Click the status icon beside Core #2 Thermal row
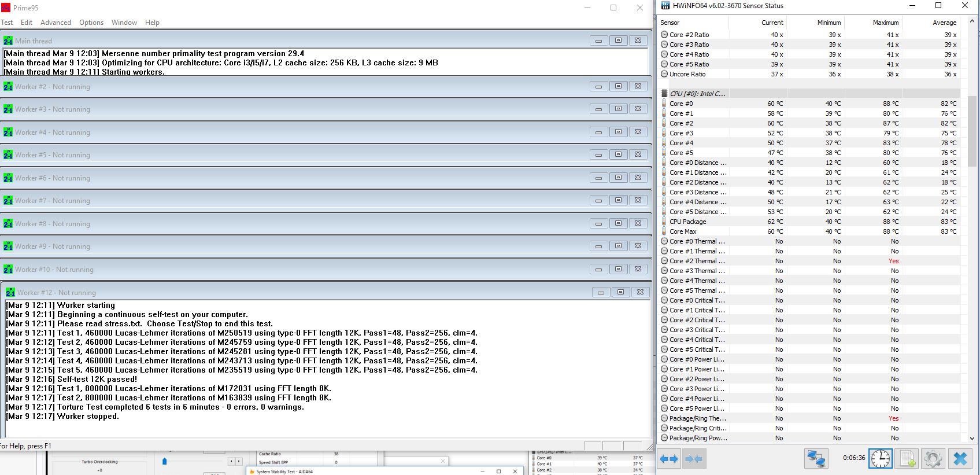980x475 pixels. click(x=664, y=261)
